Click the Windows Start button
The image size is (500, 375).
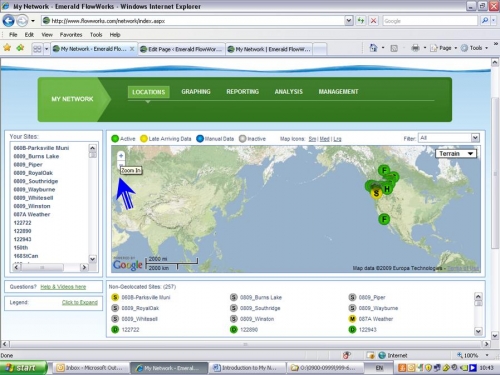(23, 368)
